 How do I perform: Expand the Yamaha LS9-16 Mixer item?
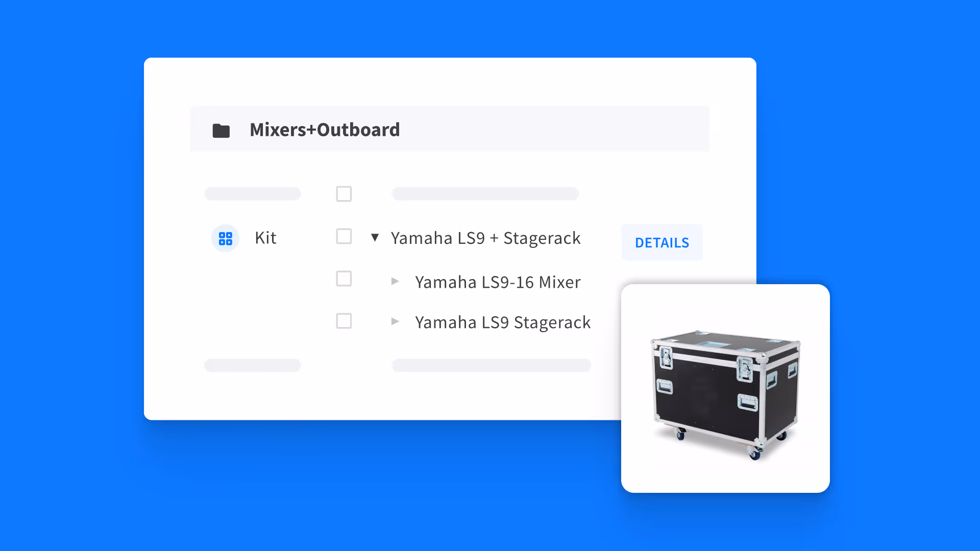(395, 281)
